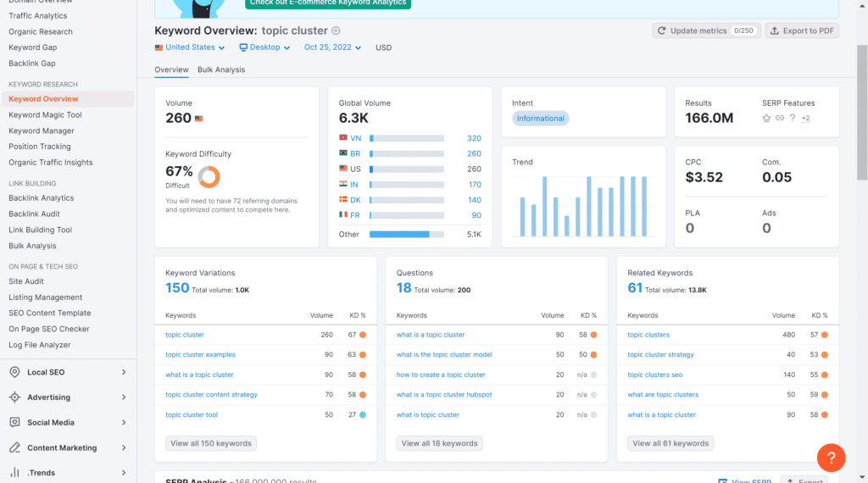Click the add-keyword plus icon beside topic cluster
This screenshot has width=868, height=483.
coord(336,31)
